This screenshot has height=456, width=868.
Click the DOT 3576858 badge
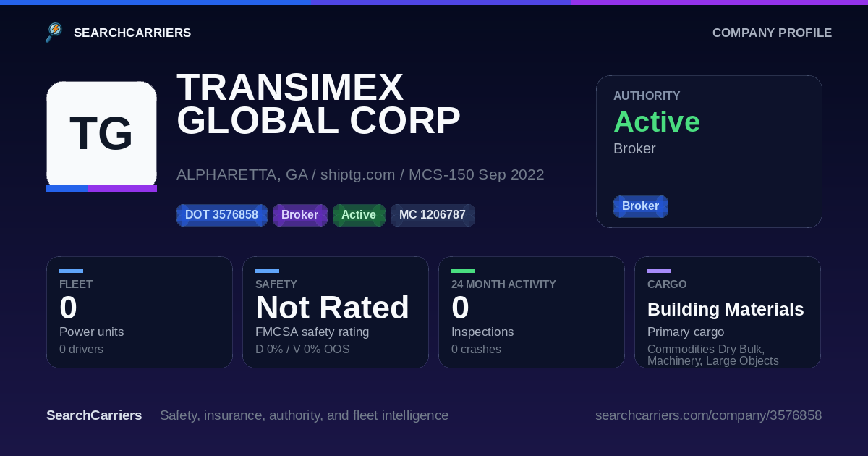click(222, 215)
